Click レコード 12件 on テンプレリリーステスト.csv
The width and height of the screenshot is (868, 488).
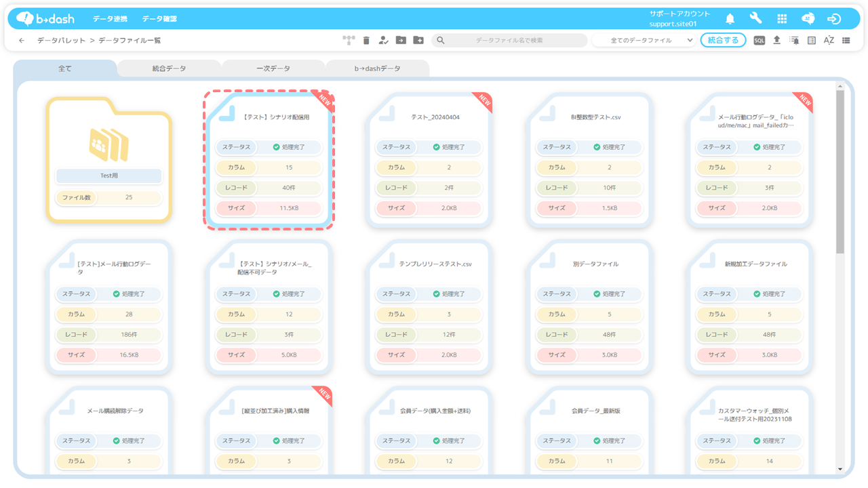429,335
